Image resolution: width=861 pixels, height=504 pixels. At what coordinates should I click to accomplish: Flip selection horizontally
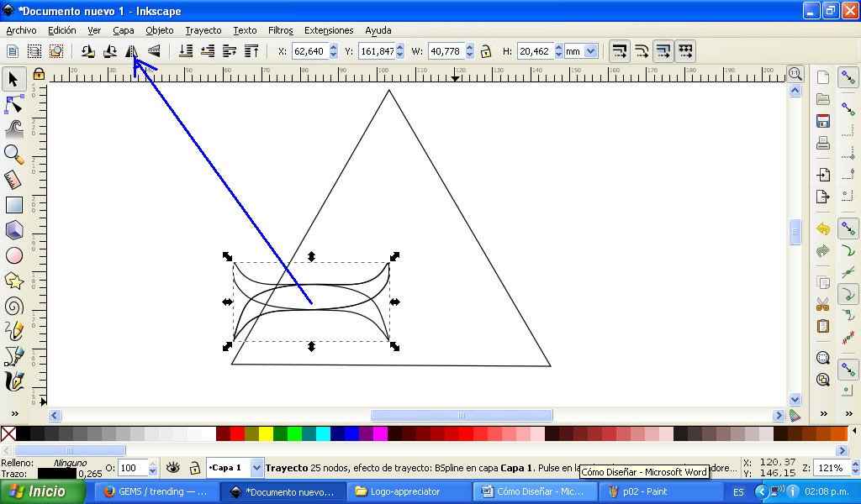132,51
